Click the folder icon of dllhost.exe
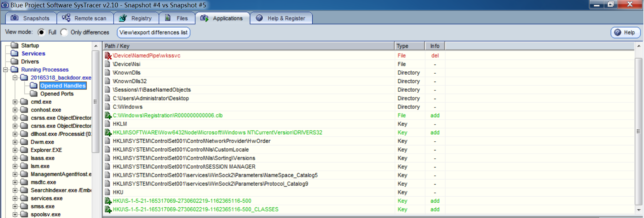This screenshot has width=644, height=218. [24, 134]
